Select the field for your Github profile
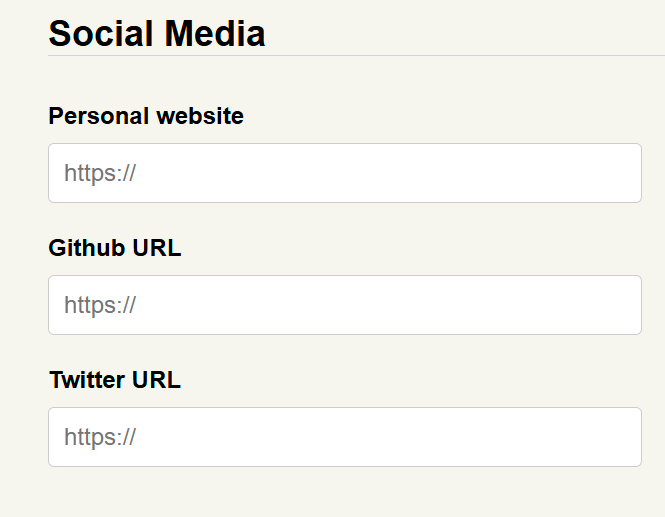The image size is (665, 517). tap(344, 305)
